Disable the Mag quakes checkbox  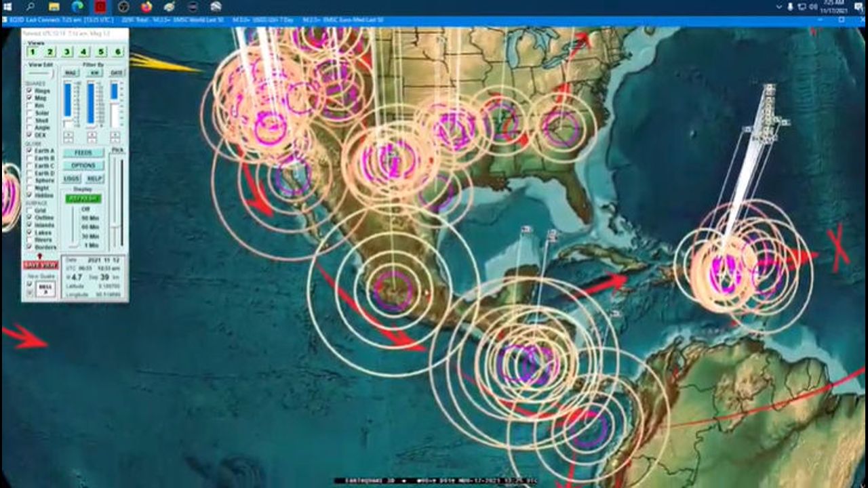tap(28, 98)
